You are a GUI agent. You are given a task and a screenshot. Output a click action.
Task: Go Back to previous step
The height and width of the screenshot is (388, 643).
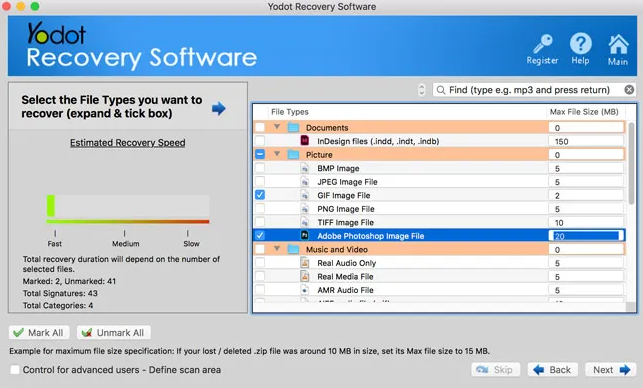pos(553,370)
